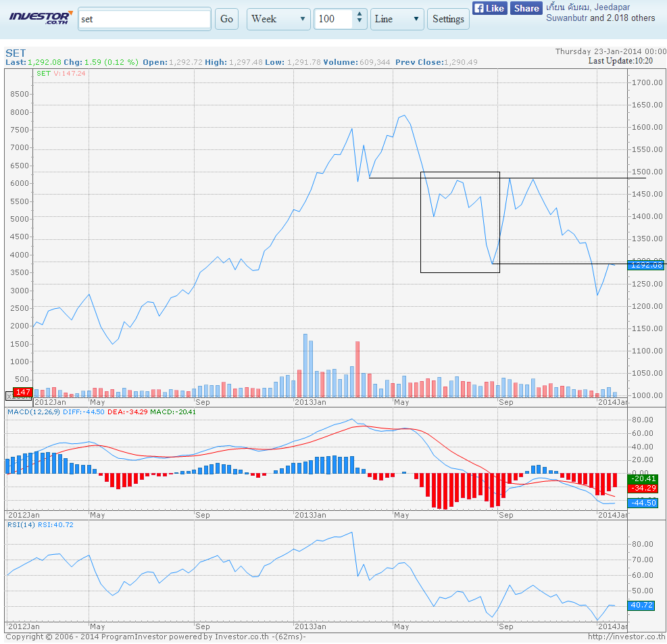
Task: Click the Investor.co.th logo
Action: tap(41, 18)
